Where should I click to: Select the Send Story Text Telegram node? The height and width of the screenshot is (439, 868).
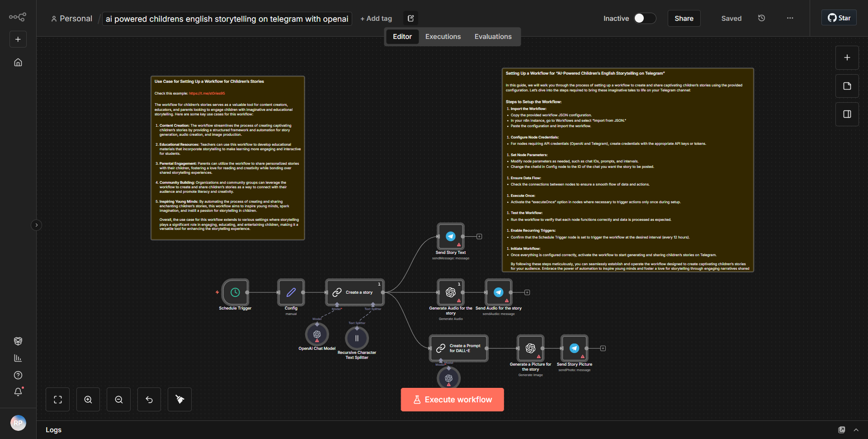point(451,236)
